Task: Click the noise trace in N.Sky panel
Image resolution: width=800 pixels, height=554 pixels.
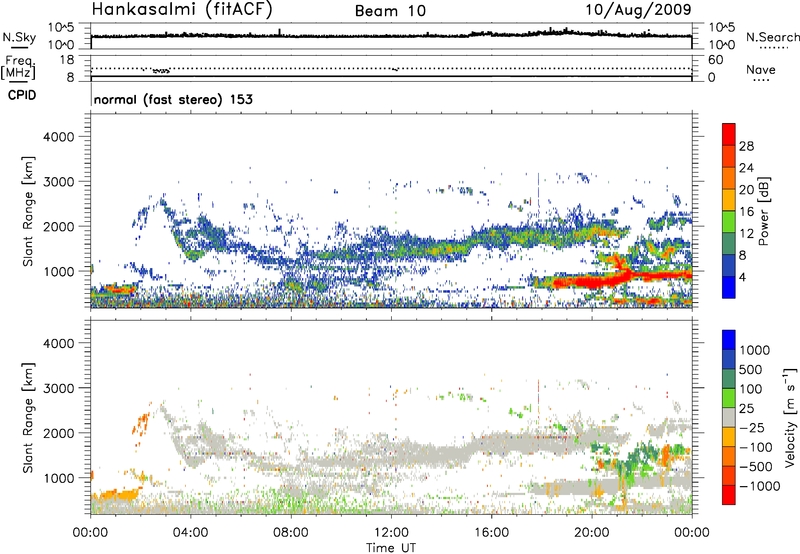Action: tap(391, 35)
